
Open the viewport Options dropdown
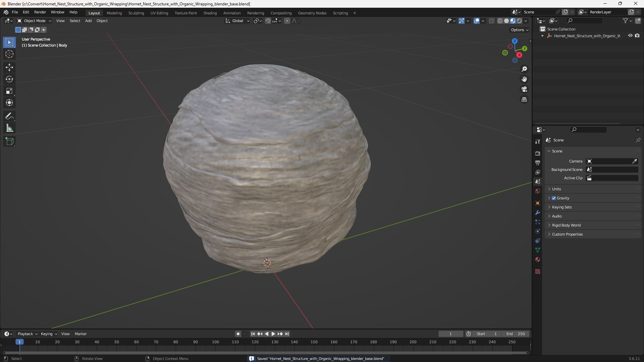(x=520, y=30)
